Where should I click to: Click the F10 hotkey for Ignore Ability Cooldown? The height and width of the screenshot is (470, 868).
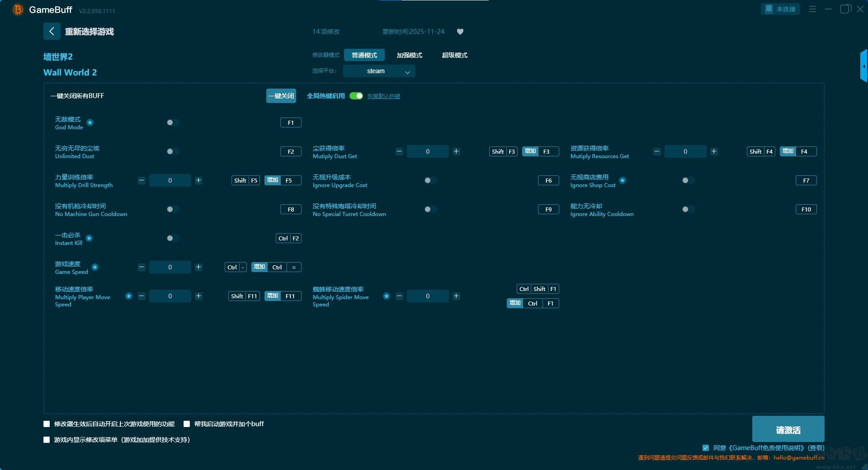(x=806, y=209)
